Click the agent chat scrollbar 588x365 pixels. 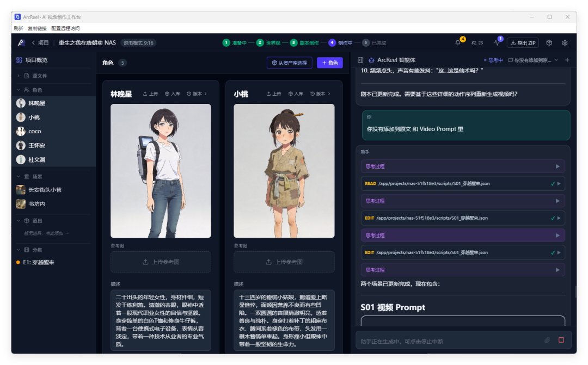click(x=575, y=292)
